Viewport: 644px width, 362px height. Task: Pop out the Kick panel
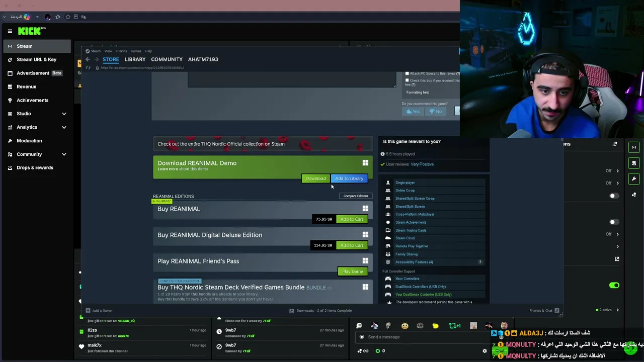pos(614,144)
